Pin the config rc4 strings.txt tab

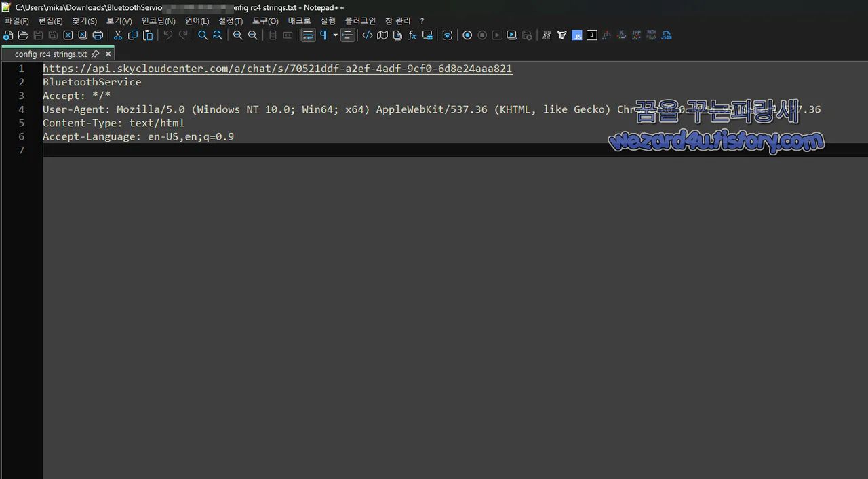pos(95,54)
